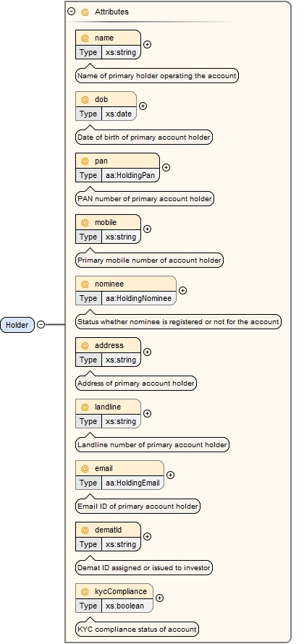
Task: Expand the nominee attribute plus icon
Action: [183, 290]
